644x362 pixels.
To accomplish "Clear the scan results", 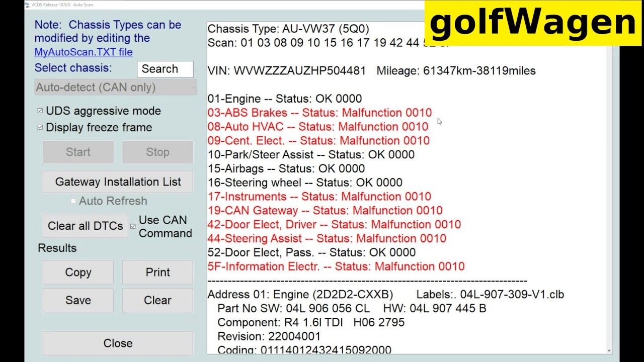I will tap(157, 300).
